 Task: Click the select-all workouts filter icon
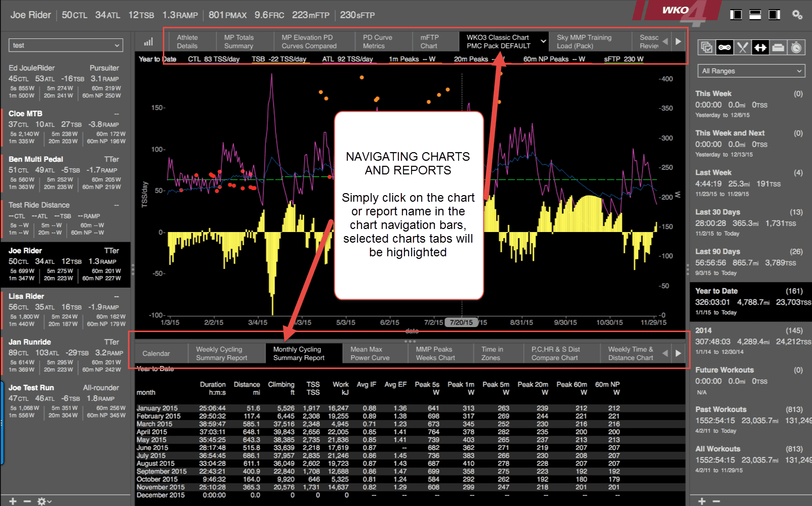pyautogui.click(x=706, y=48)
